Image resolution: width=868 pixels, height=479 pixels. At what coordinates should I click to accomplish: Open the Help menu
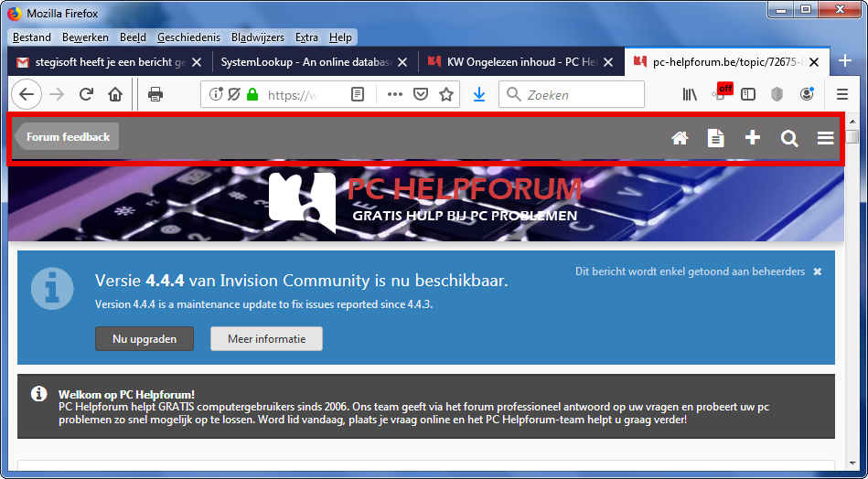[x=340, y=37]
